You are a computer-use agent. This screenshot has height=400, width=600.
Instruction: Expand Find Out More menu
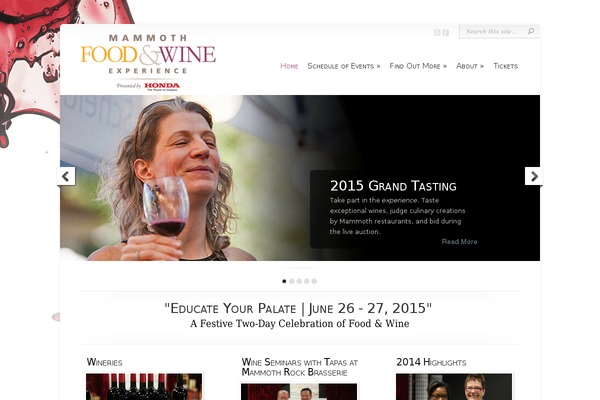tap(418, 66)
